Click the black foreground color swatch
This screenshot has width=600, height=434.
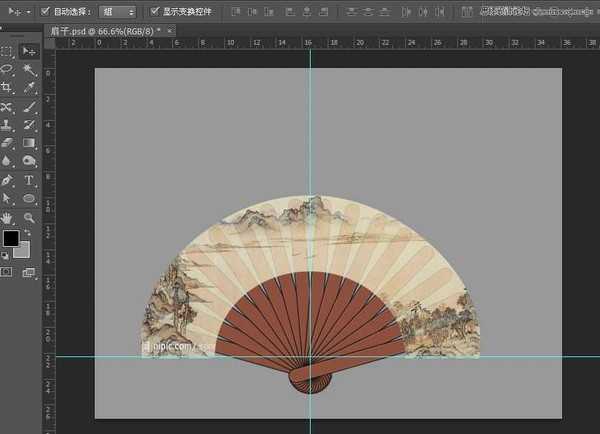coord(10,239)
